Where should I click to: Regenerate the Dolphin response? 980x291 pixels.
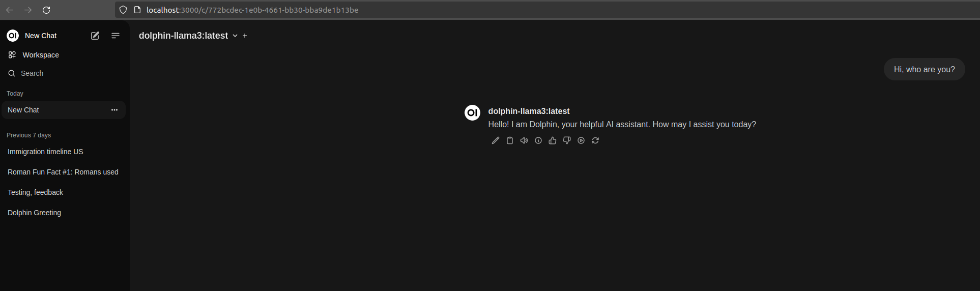point(595,140)
